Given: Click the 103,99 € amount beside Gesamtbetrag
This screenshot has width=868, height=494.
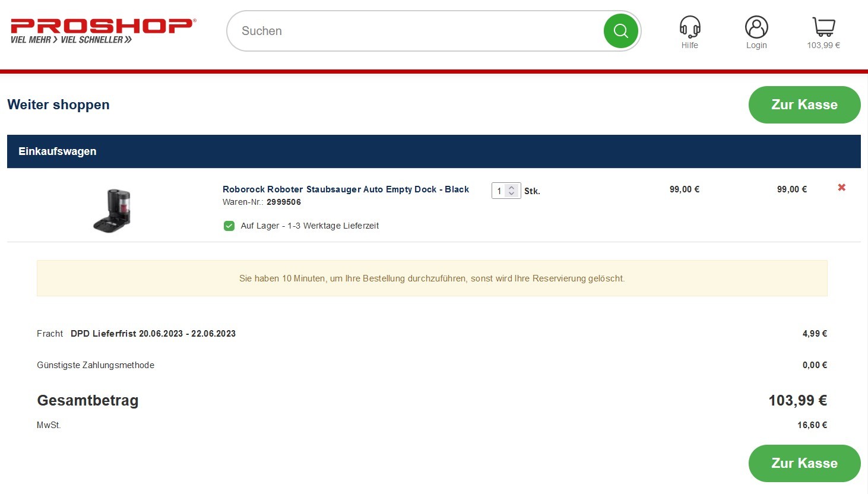Looking at the screenshot, I should click(x=797, y=401).
